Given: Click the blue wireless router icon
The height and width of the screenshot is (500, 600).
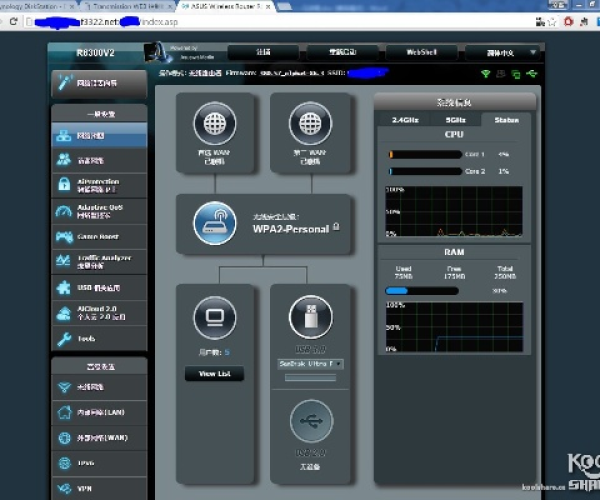Looking at the screenshot, I should point(215,223).
